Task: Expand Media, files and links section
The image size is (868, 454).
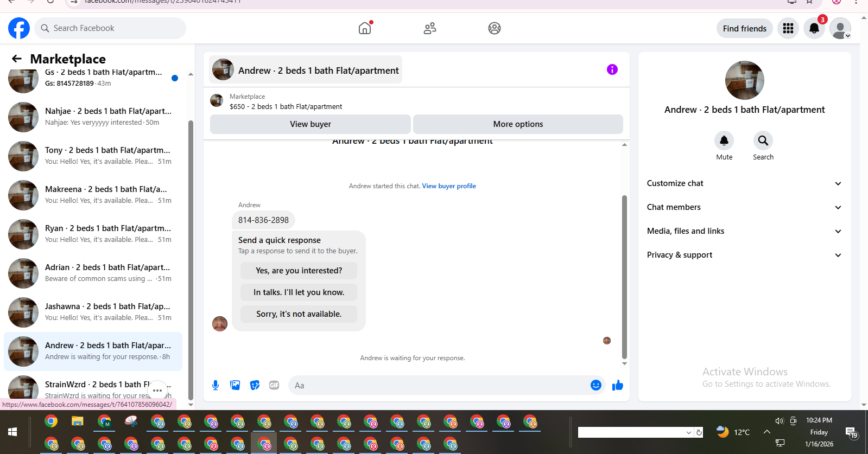Action: point(744,231)
